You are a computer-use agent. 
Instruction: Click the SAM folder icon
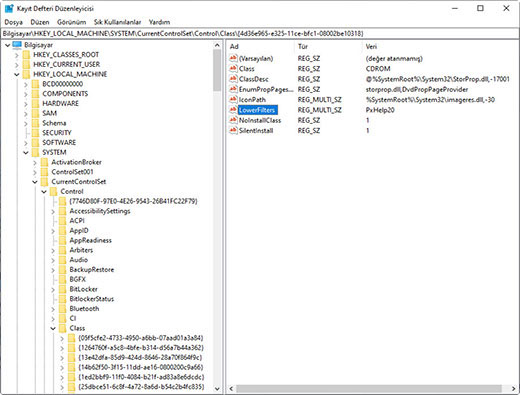click(35, 113)
